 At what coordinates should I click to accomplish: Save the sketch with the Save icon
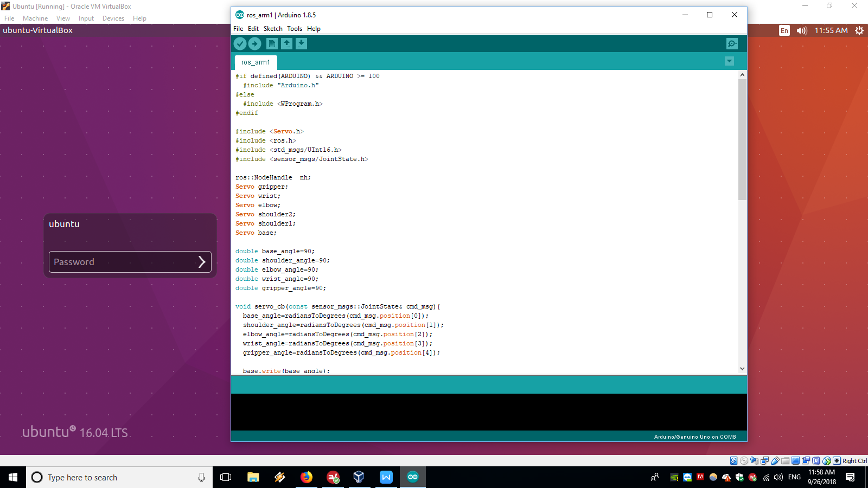pyautogui.click(x=301, y=43)
